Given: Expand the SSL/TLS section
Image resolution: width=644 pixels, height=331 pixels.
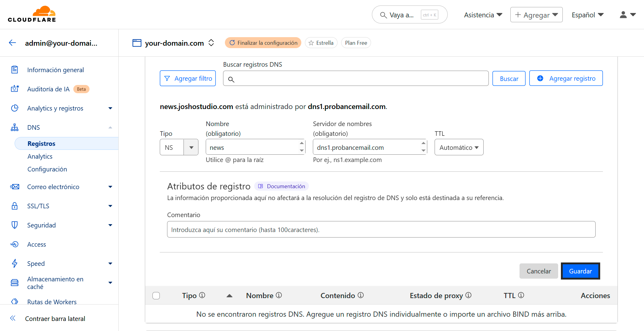Looking at the screenshot, I should click(110, 206).
